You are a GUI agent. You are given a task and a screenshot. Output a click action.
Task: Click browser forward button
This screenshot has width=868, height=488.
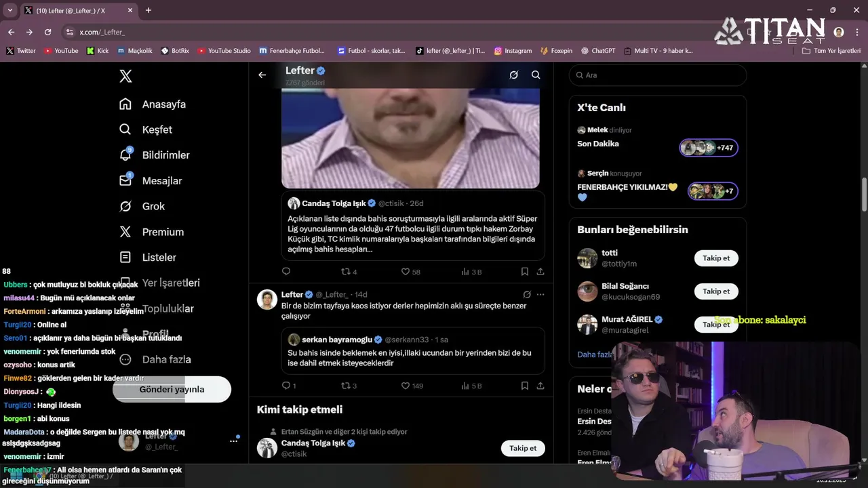[x=29, y=32]
